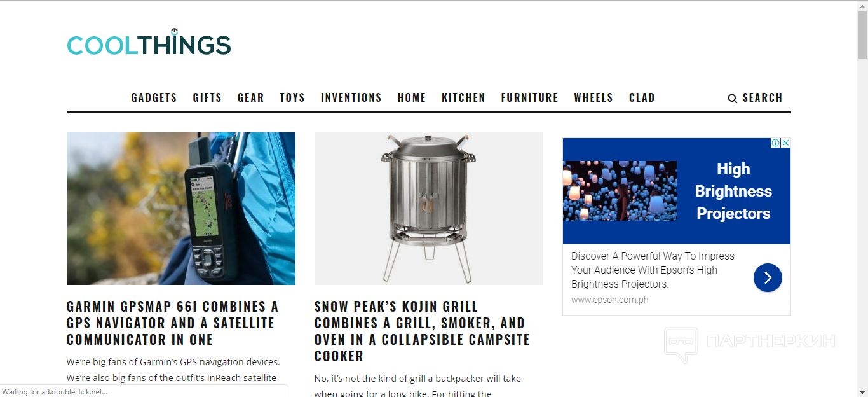Click the Kojin grill product image
The image size is (868, 397).
pyautogui.click(x=429, y=209)
